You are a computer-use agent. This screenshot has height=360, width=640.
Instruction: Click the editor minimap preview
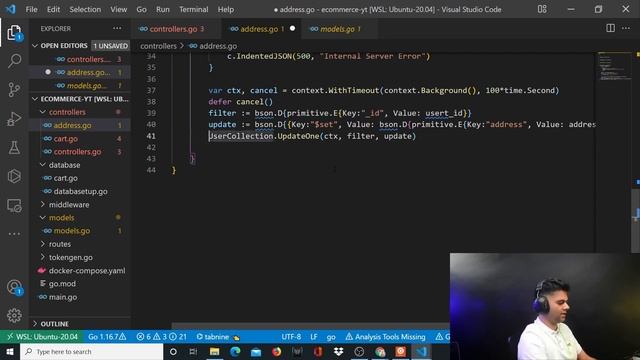614,66
